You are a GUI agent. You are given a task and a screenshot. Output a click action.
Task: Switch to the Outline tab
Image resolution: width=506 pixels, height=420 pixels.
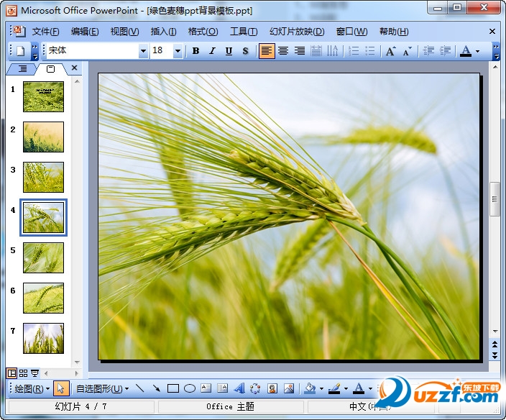[22, 69]
